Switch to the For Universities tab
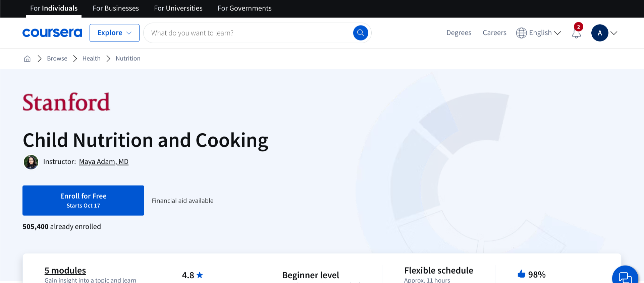Viewport: 644px width, 283px height. 178,8
